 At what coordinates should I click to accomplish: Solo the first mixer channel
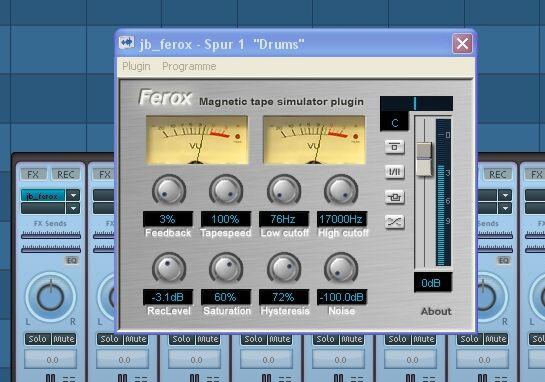click(38, 339)
